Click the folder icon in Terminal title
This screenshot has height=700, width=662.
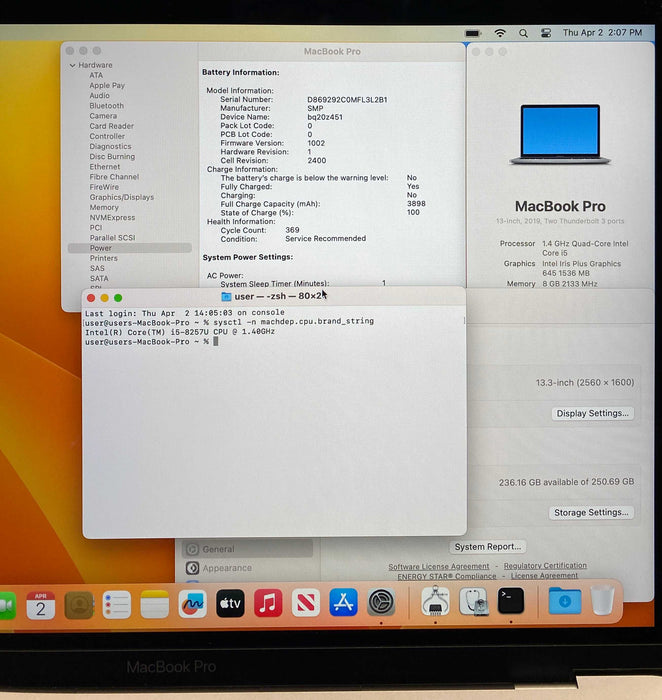(x=226, y=296)
